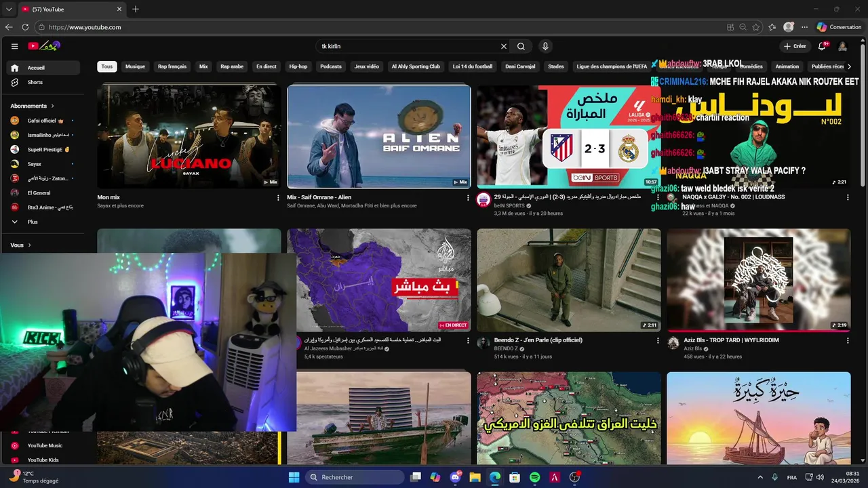Open YouTube Kids in the sidebar
This screenshot has width=868, height=488.
(x=43, y=460)
